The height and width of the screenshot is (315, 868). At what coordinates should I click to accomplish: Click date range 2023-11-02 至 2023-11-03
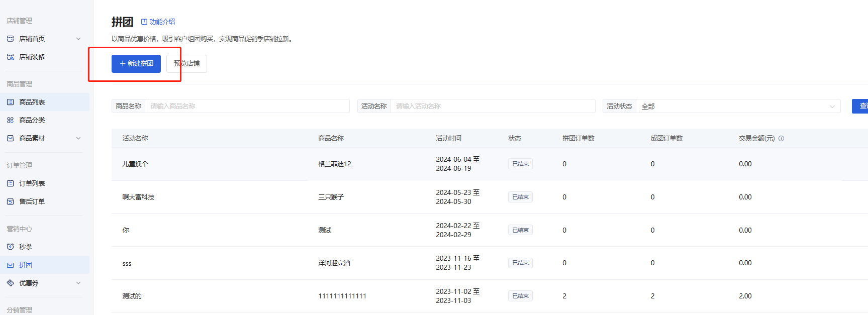click(x=457, y=296)
